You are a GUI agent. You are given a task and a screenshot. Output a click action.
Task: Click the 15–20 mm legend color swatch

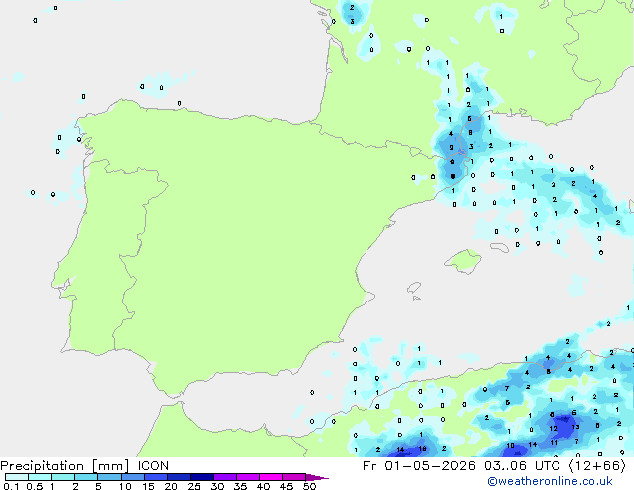[156, 477]
